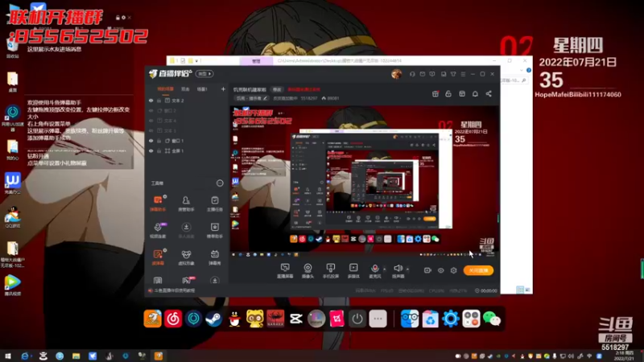Collapse the 工具箱 toolbox panel
The width and height of the screenshot is (644, 362).
pos(220,183)
